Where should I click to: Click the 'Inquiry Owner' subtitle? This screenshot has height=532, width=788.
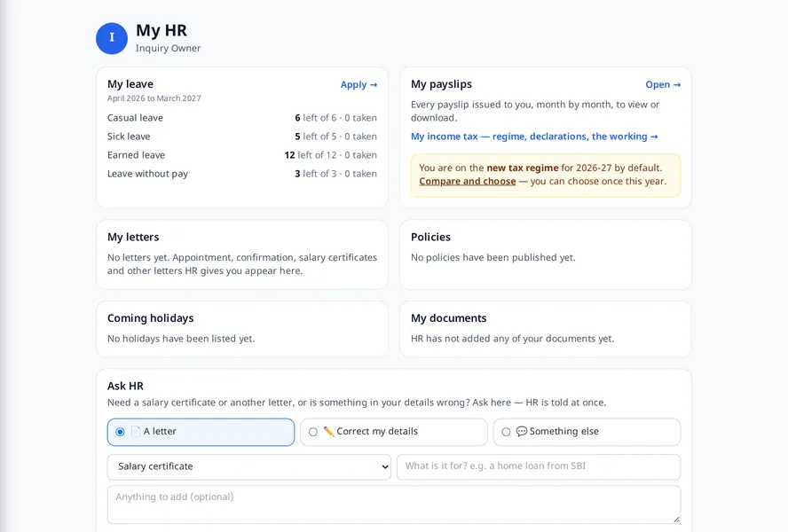tap(168, 48)
